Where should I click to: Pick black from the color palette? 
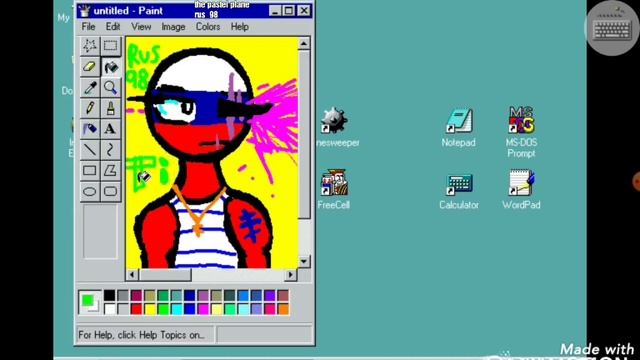(x=109, y=296)
